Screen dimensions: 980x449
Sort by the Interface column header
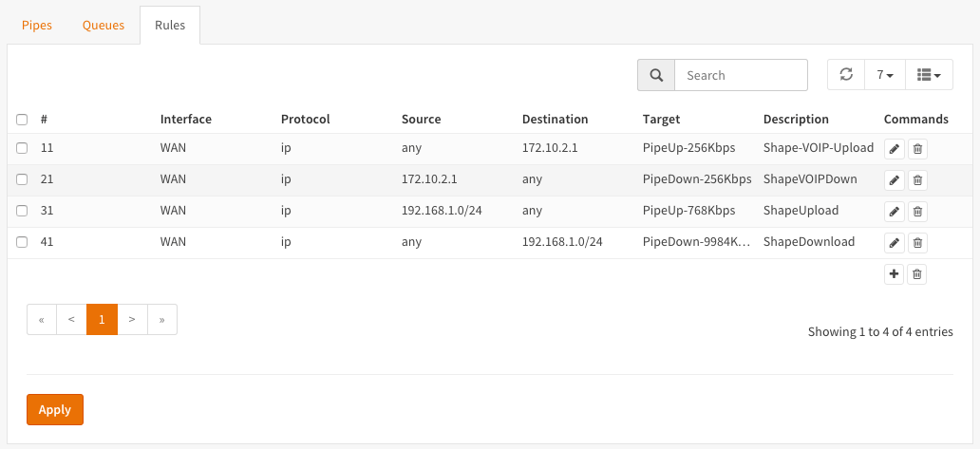pyautogui.click(x=186, y=120)
